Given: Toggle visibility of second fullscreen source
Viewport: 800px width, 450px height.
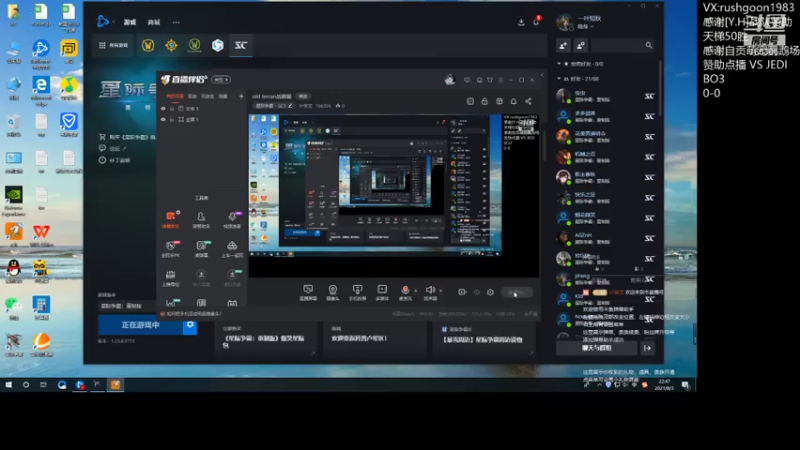Looking at the screenshot, I should coord(163,119).
